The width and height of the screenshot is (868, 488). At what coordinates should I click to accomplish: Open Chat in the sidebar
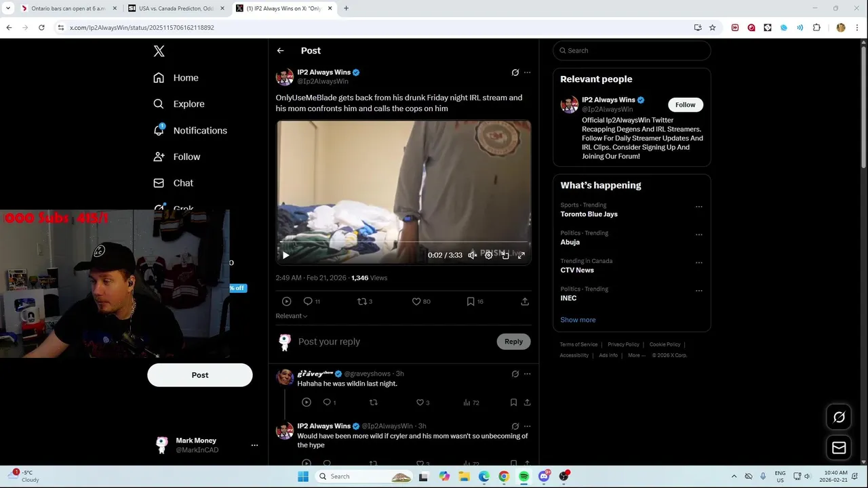(x=174, y=183)
